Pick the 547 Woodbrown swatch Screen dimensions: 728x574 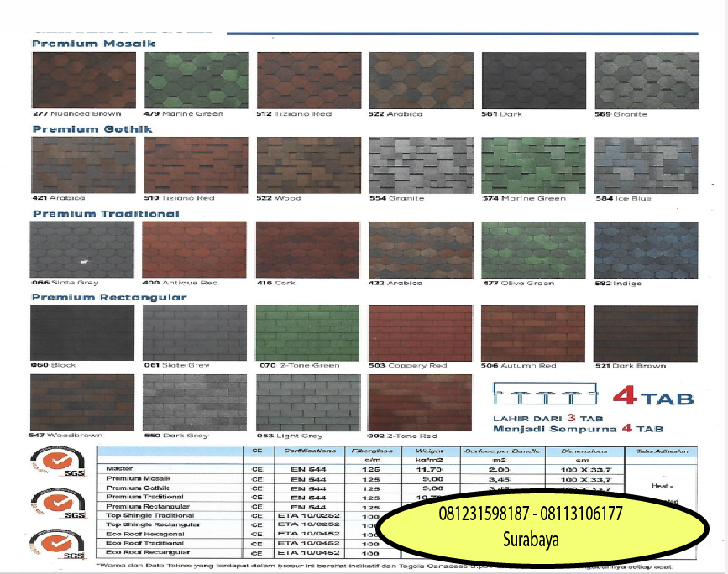(x=82, y=403)
